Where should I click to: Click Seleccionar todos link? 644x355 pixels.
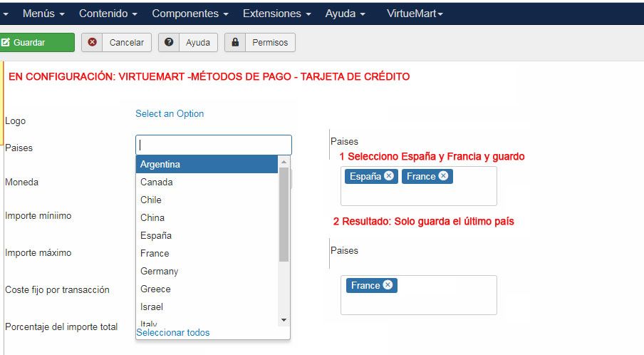pos(173,332)
